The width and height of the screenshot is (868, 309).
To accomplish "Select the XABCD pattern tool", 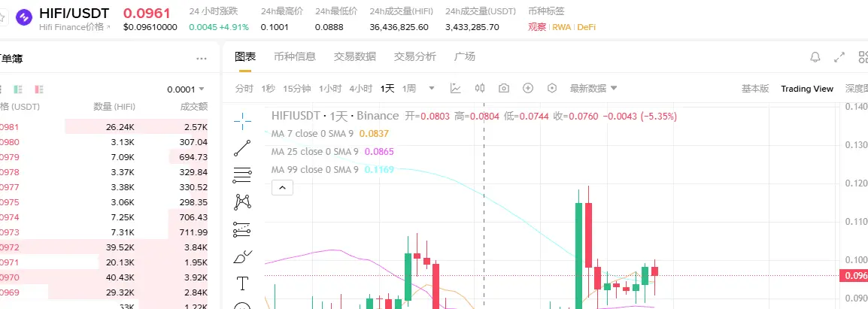I will click(242, 202).
